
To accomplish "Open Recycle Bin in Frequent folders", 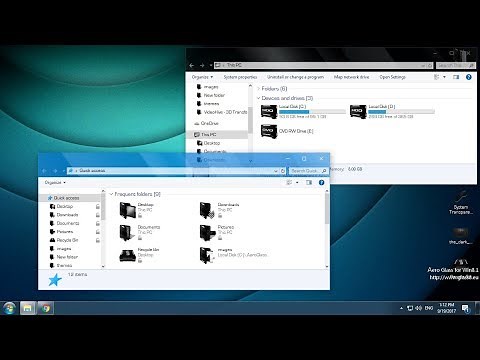I will click(128, 255).
